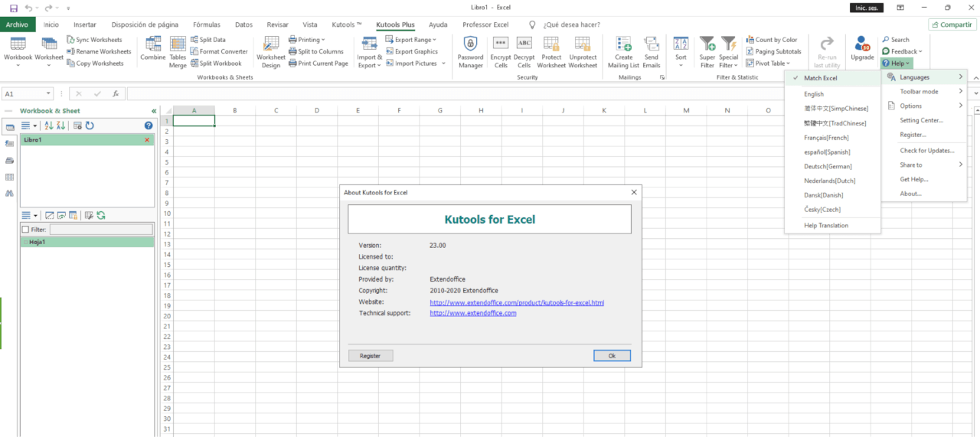Select Unprotect Worksheet
This screenshot has width=980, height=437.
pos(583,51)
